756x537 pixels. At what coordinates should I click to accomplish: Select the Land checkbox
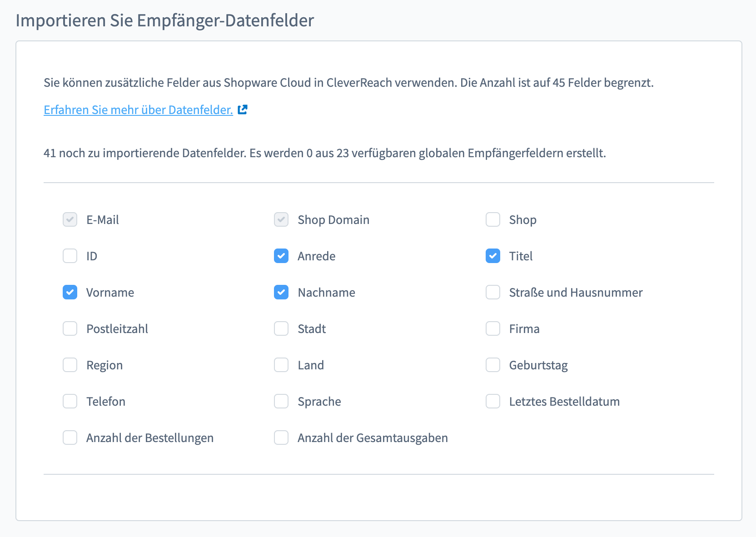[281, 365]
